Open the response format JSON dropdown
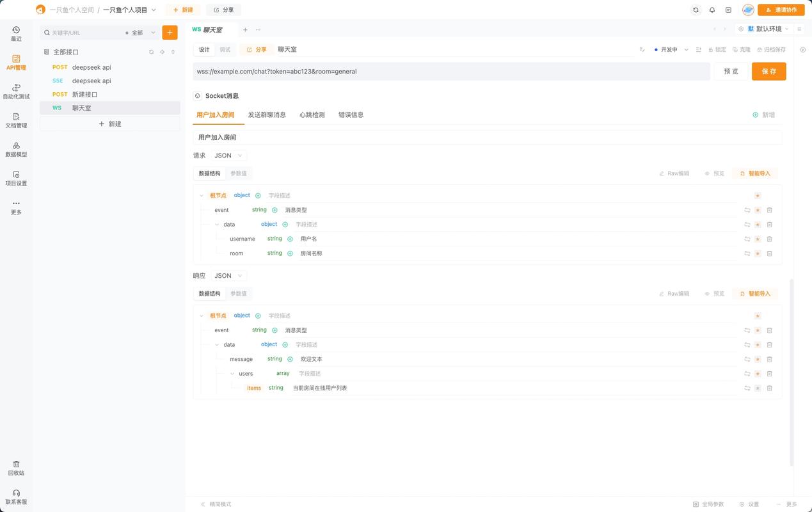This screenshot has height=512, width=812. pyautogui.click(x=228, y=276)
